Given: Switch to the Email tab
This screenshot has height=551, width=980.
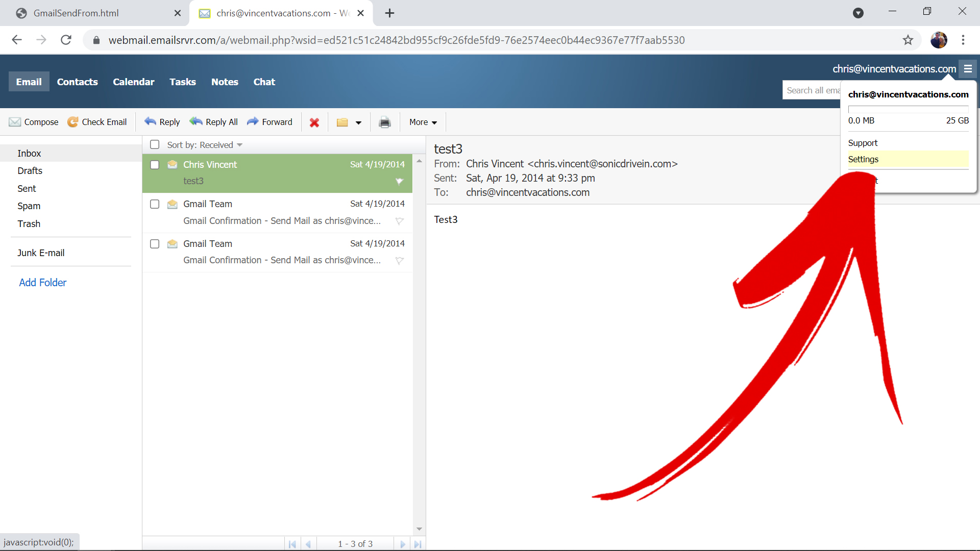Looking at the screenshot, I should pyautogui.click(x=29, y=82).
